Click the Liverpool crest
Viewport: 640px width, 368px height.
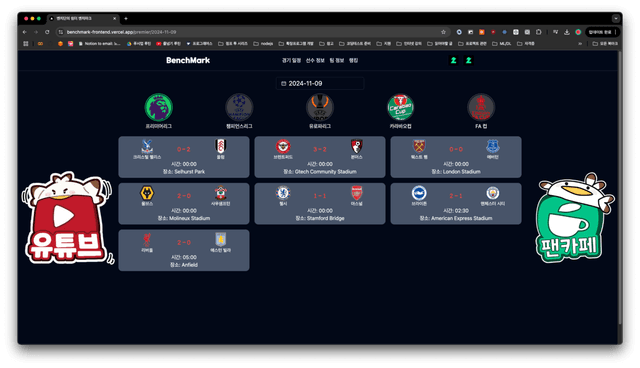(147, 239)
